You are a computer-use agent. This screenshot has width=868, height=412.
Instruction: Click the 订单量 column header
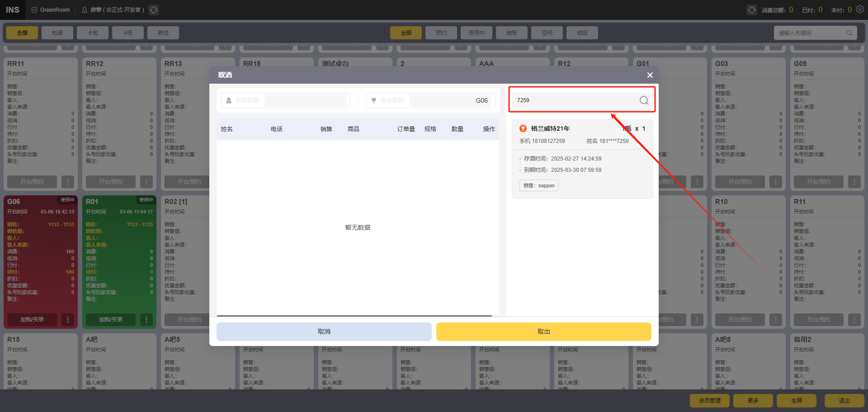(406, 129)
